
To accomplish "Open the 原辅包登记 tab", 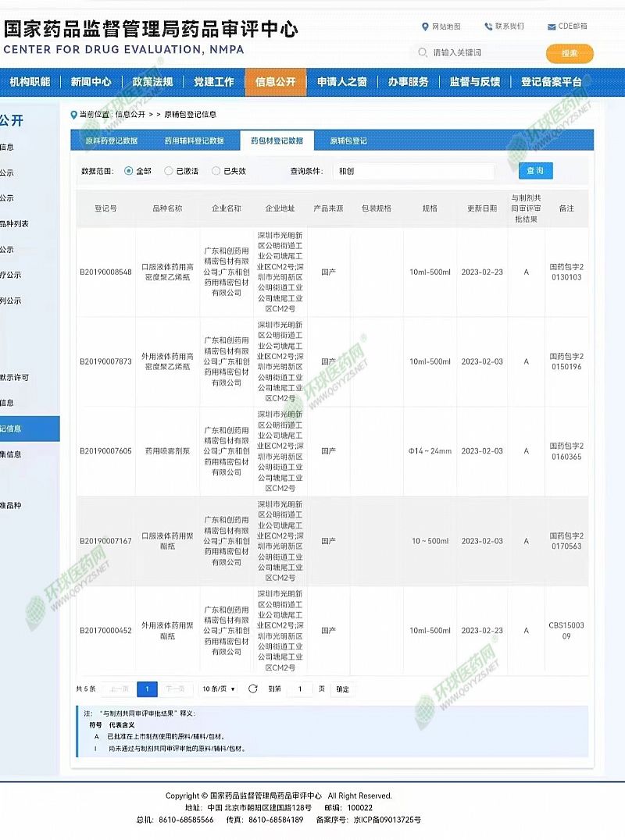I will [348, 141].
